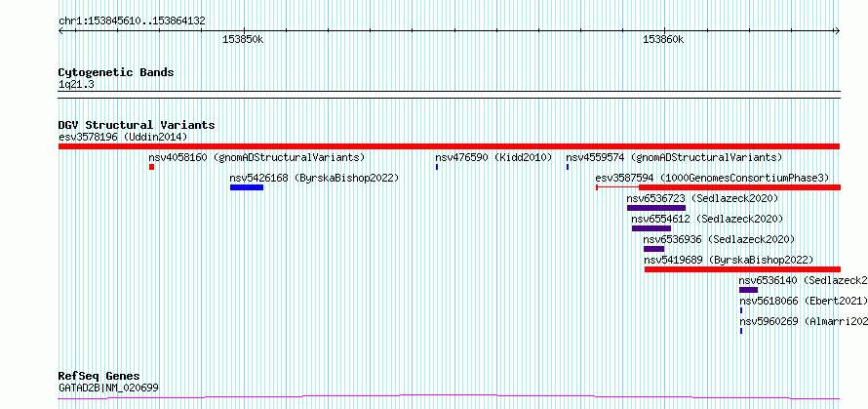Click the nsv5960269 Almarri blue marker
The height and width of the screenshot is (409, 868).
[741, 331]
